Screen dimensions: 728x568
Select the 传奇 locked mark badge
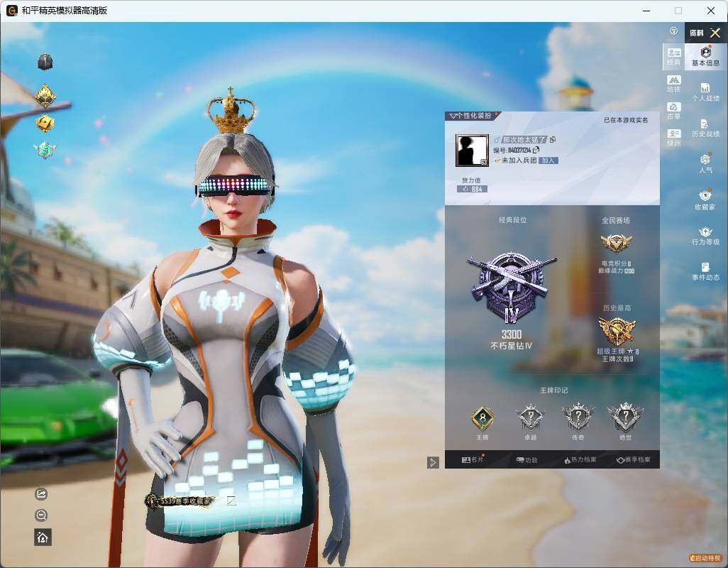point(578,417)
